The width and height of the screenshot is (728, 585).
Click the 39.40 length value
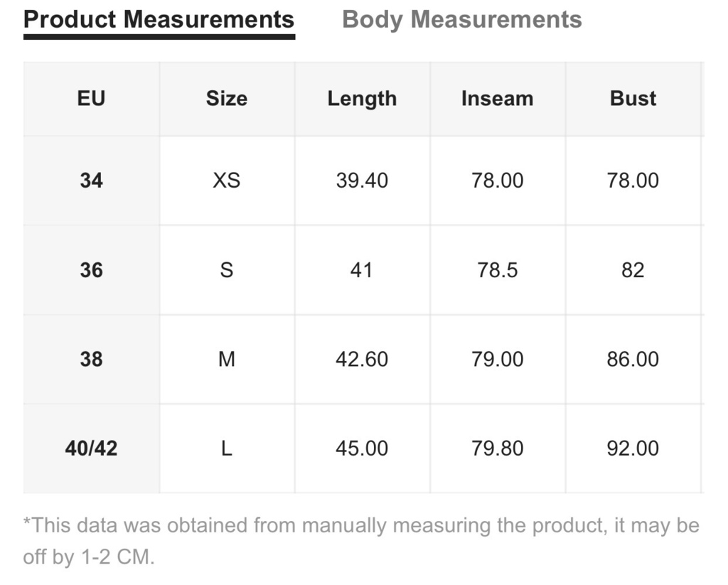coord(362,181)
